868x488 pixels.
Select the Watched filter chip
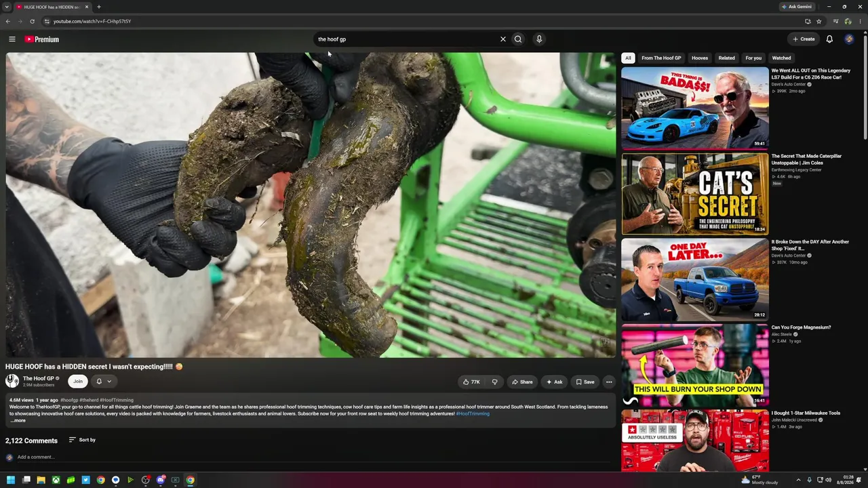click(781, 58)
